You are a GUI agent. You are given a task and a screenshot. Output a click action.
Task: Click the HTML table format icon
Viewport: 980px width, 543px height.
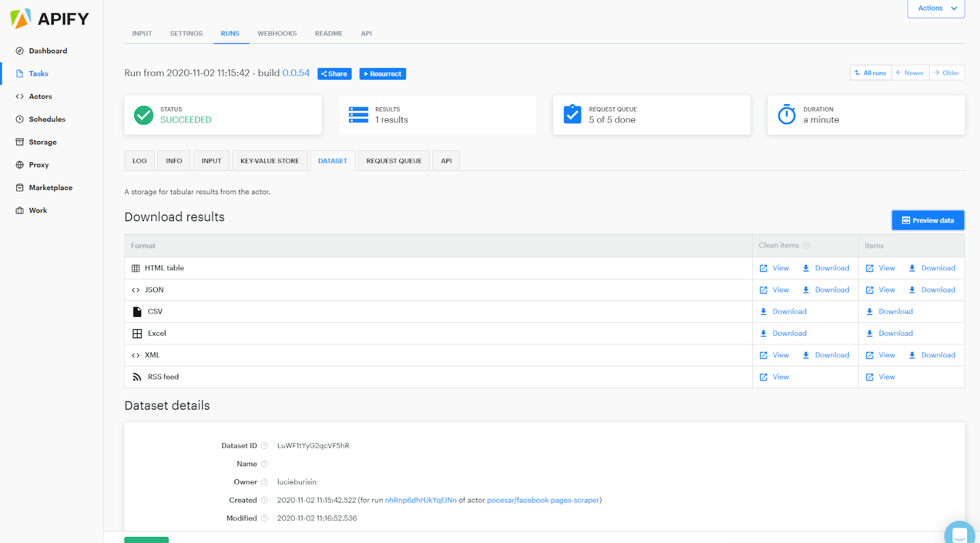coord(136,268)
